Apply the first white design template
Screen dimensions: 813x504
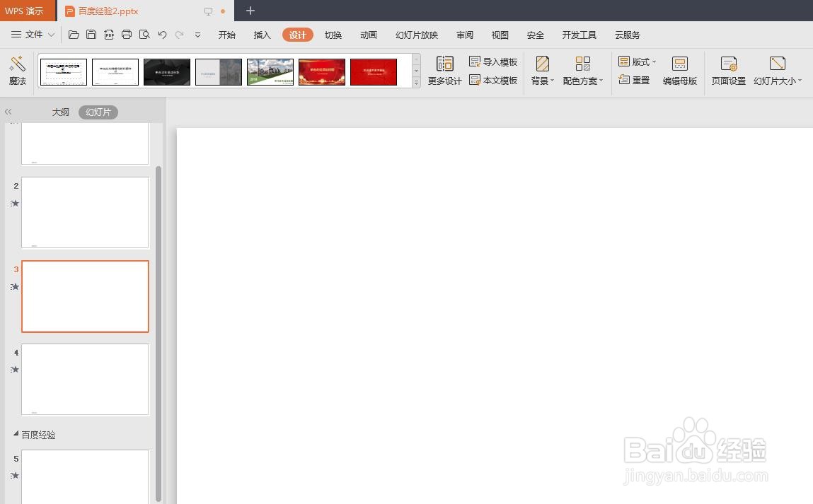click(63, 72)
